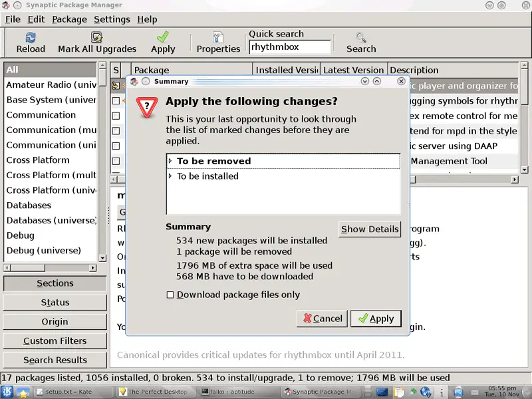Screen dimensions: 532x399
Task: Click the Description column header
Action: (x=453, y=70)
